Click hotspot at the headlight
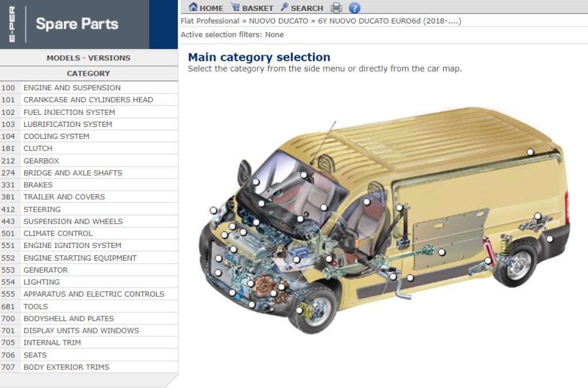The width and height of the screenshot is (588, 388). pos(214,210)
